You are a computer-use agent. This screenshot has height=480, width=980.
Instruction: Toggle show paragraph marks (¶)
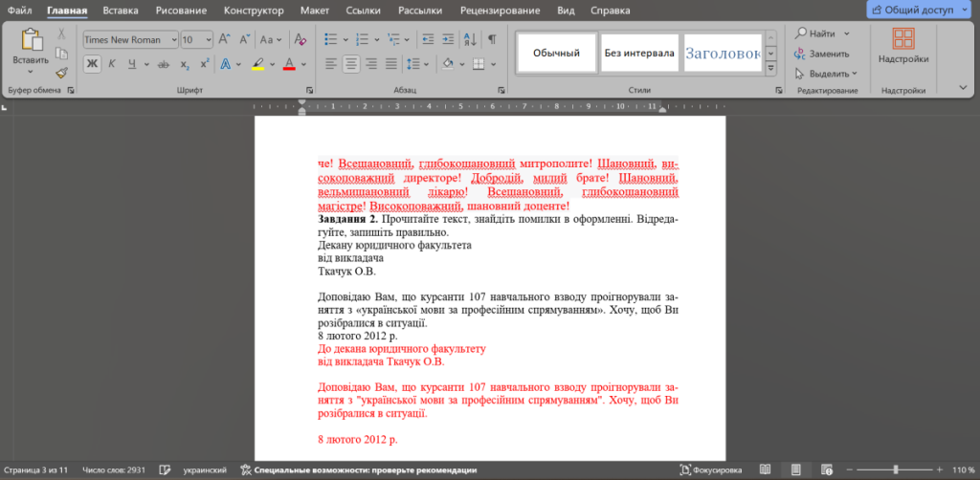pyautogui.click(x=492, y=39)
